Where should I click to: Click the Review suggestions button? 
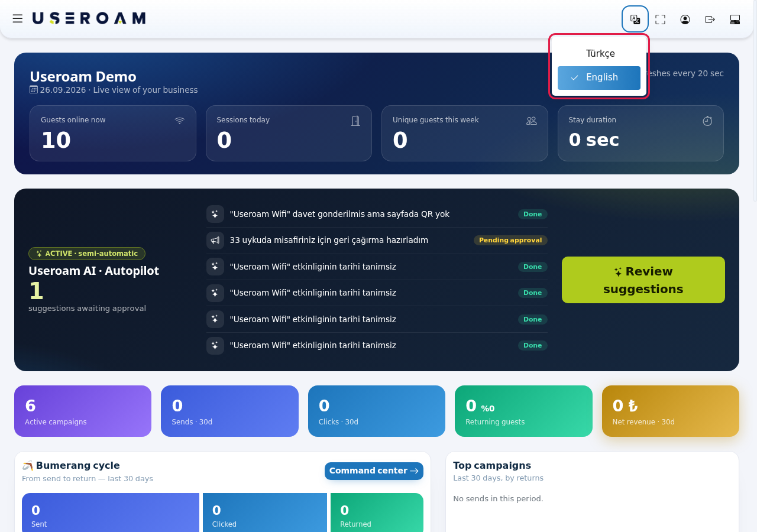(643, 280)
